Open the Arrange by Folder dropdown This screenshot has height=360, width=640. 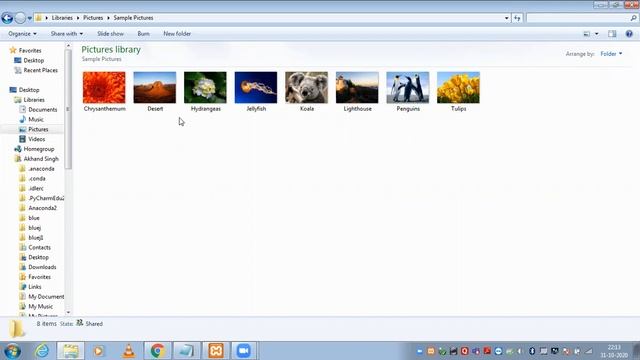pos(611,54)
